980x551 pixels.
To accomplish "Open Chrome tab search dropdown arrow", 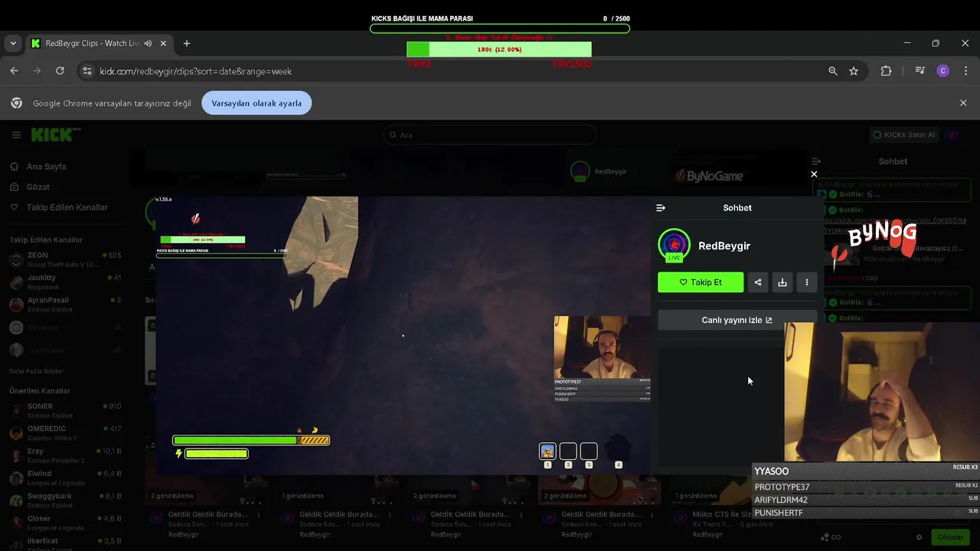I will click(x=13, y=44).
